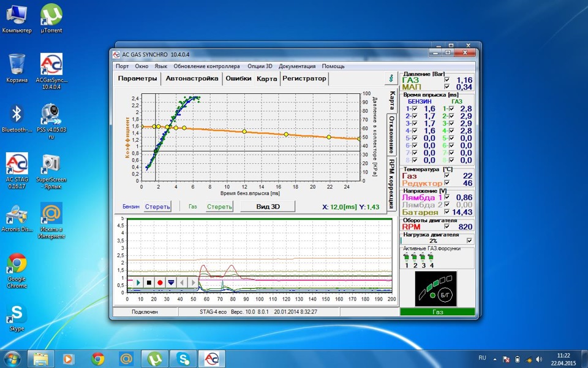Open the file explorer in the taskbar
The width and height of the screenshot is (588, 368).
coord(41,359)
